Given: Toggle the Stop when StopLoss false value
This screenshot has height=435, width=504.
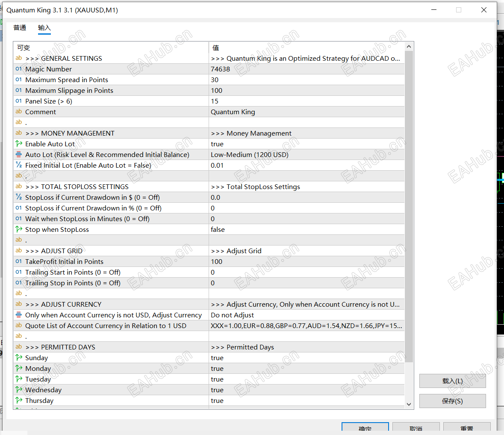Looking at the screenshot, I should click(307, 229).
